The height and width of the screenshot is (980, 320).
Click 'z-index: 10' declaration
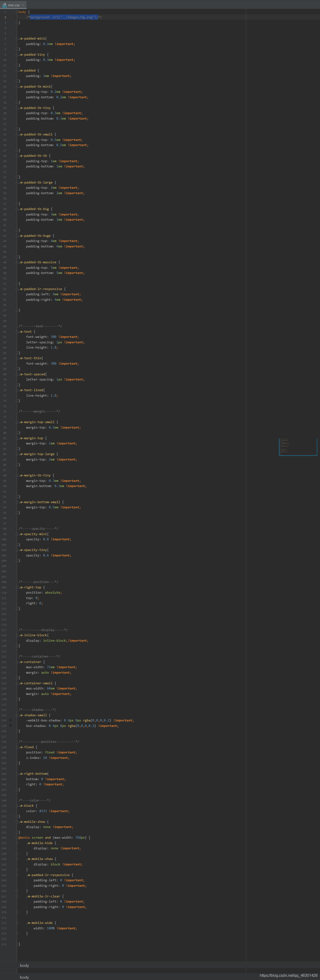click(x=36, y=757)
